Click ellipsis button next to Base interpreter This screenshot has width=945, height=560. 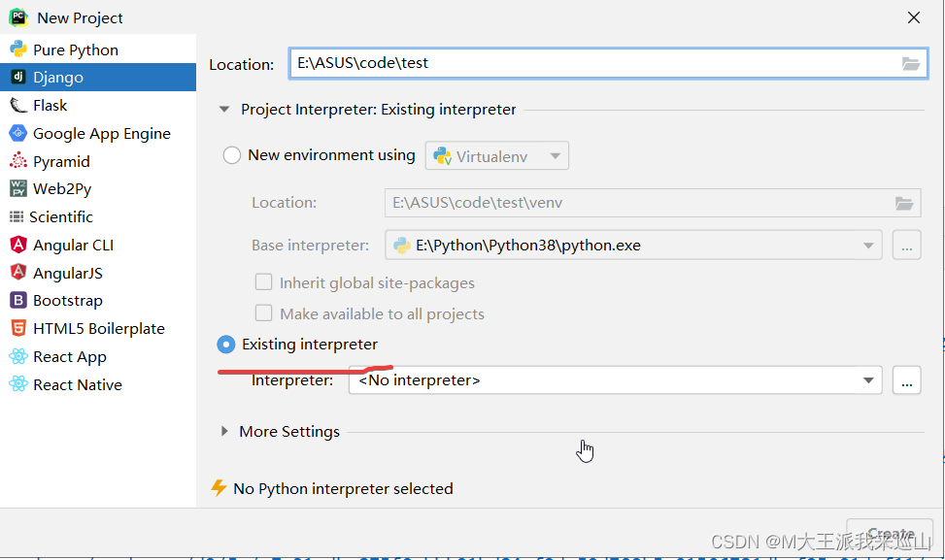click(906, 246)
